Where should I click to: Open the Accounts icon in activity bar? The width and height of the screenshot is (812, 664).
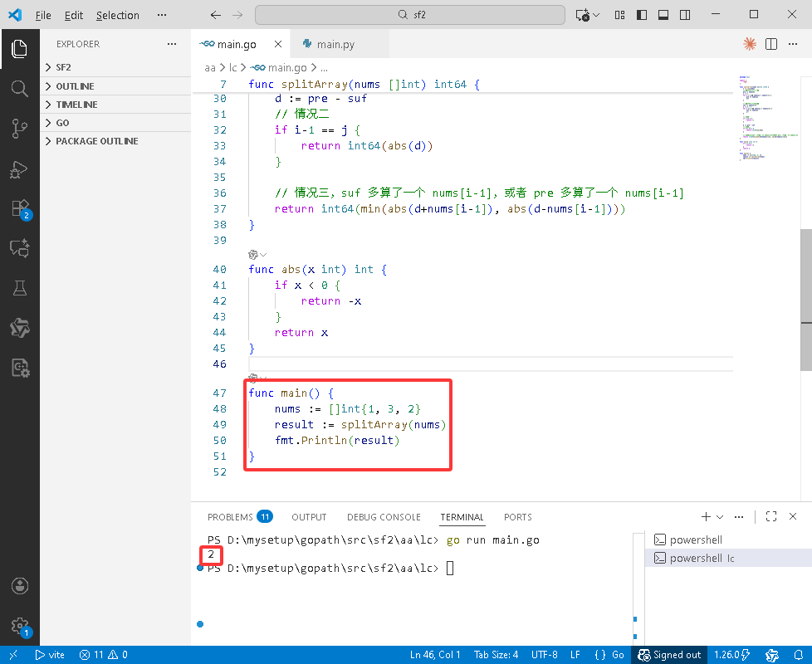pyautogui.click(x=20, y=586)
